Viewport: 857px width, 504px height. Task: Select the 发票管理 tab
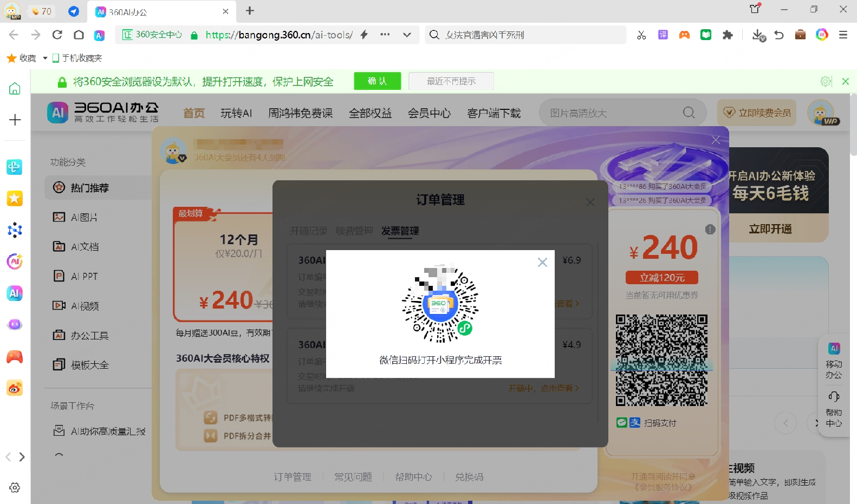pyautogui.click(x=400, y=231)
